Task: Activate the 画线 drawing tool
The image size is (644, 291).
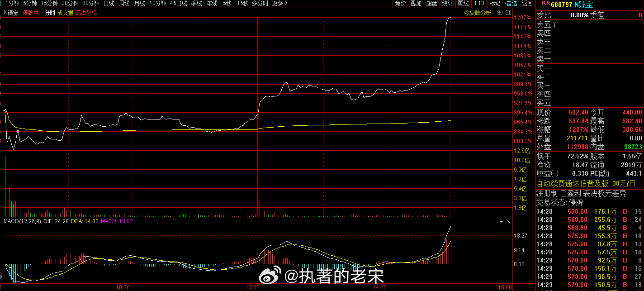Action: tap(463, 3)
